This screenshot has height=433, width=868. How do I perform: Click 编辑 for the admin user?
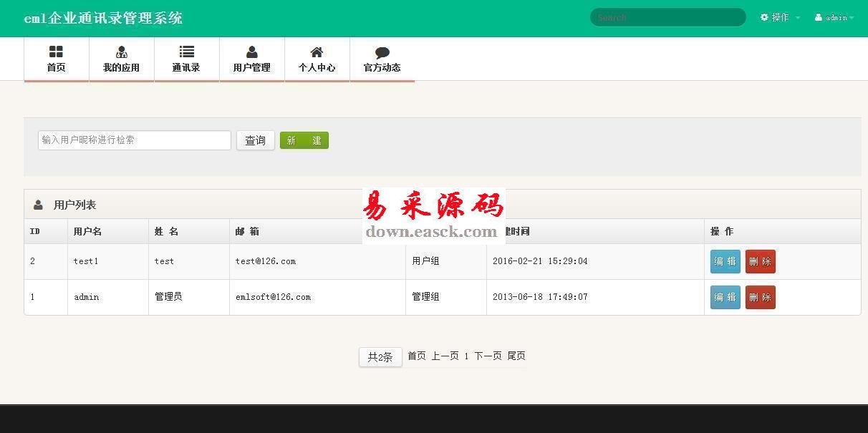click(725, 297)
